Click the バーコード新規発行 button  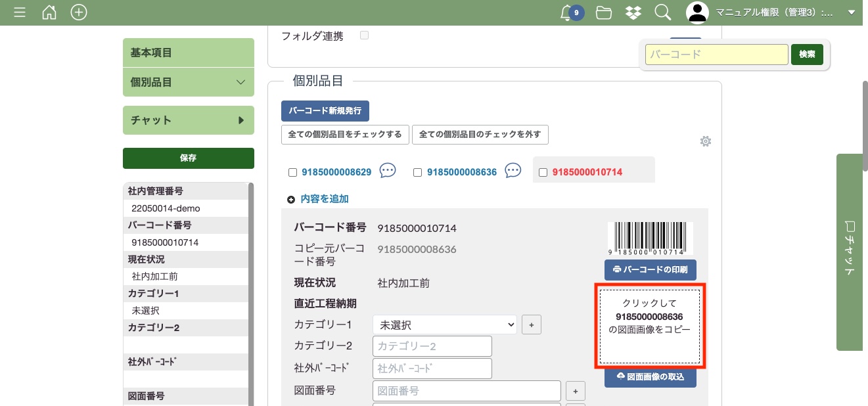[325, 111]
